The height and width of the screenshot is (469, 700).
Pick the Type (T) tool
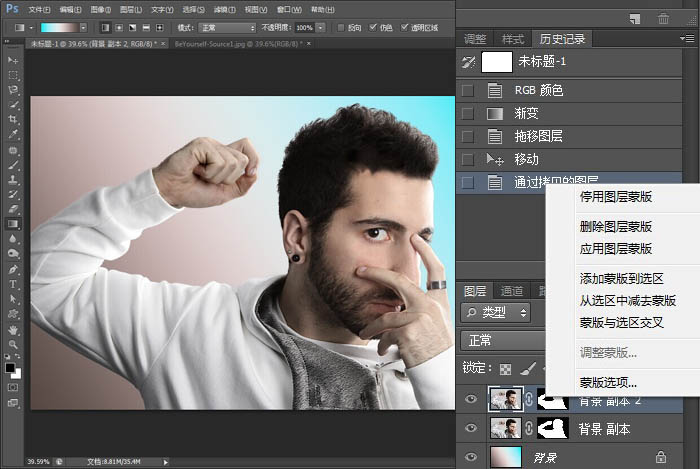(14, 284)
